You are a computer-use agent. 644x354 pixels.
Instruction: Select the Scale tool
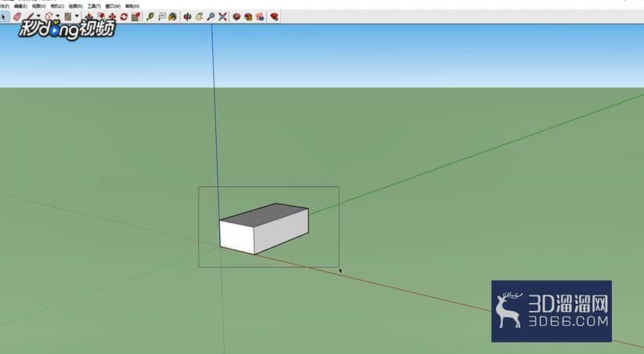[x=136, y=17]
